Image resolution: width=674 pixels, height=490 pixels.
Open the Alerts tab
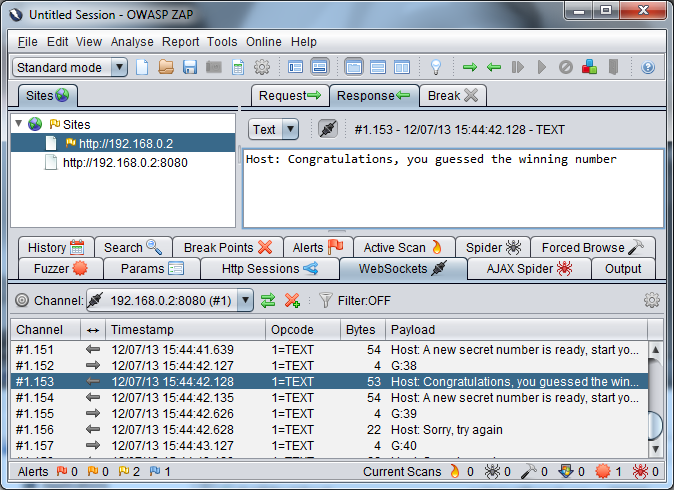point(318,248)
